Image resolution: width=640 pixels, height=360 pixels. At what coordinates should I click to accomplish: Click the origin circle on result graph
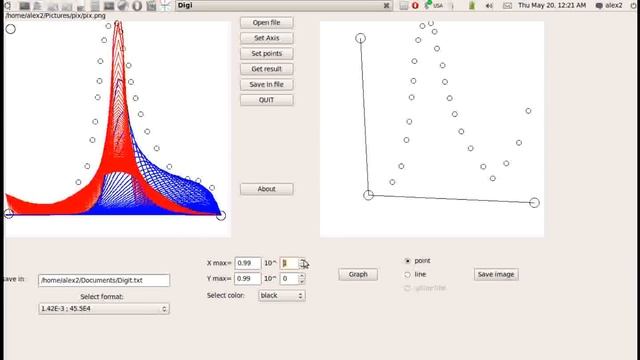[368, 195]
